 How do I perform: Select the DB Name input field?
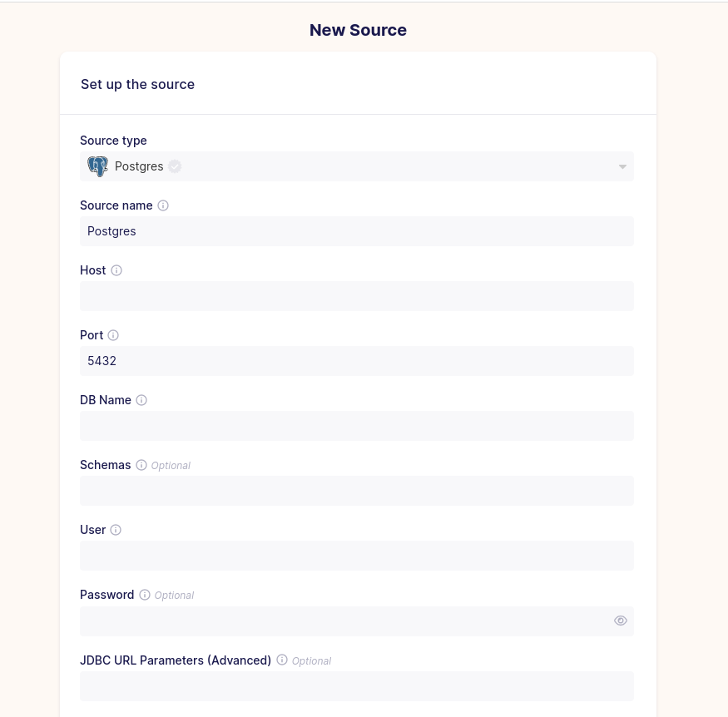[357, 426]
